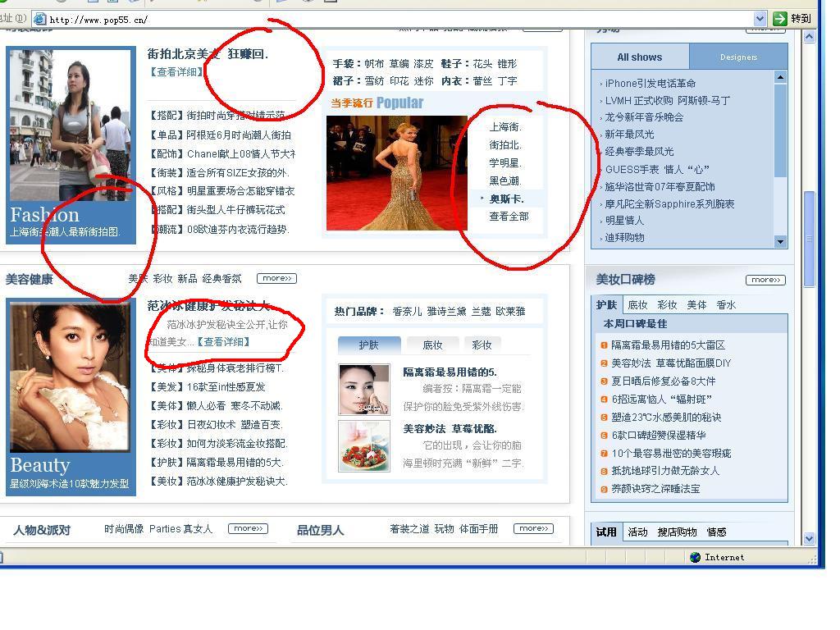Viewport: 840px width, 630px height.
Task: Select the 底妆 tab under 热门品牌
Action: point(433,345)
